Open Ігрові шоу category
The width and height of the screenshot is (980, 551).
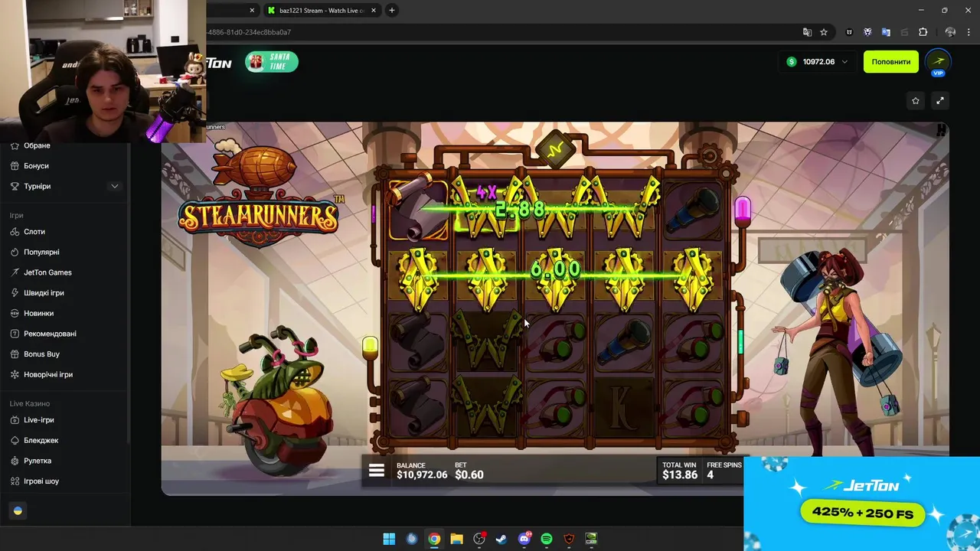tap(41, 481)
